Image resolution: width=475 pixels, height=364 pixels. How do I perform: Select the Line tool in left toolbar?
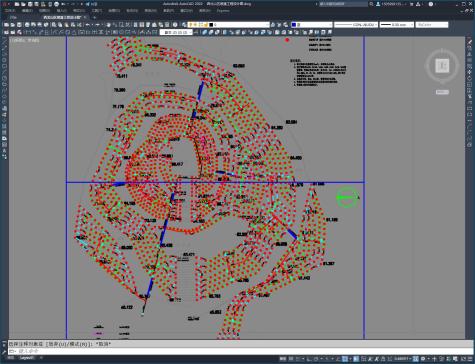[4, 42]
